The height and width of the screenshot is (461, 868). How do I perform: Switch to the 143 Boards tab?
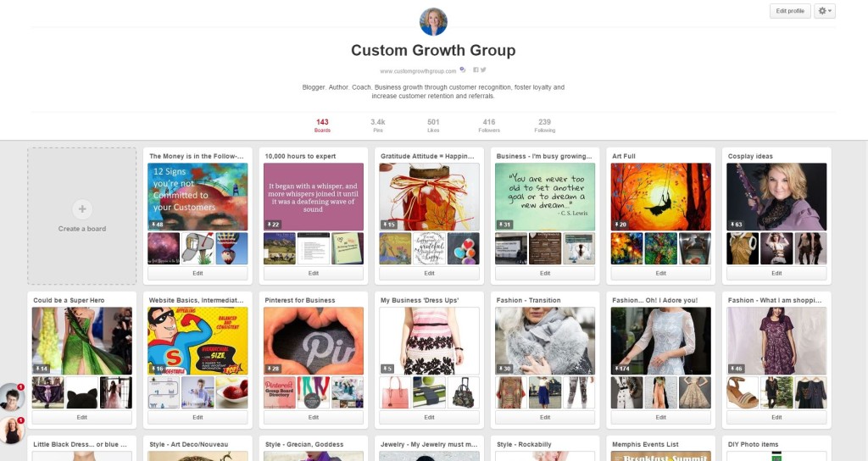click(322, 125)
